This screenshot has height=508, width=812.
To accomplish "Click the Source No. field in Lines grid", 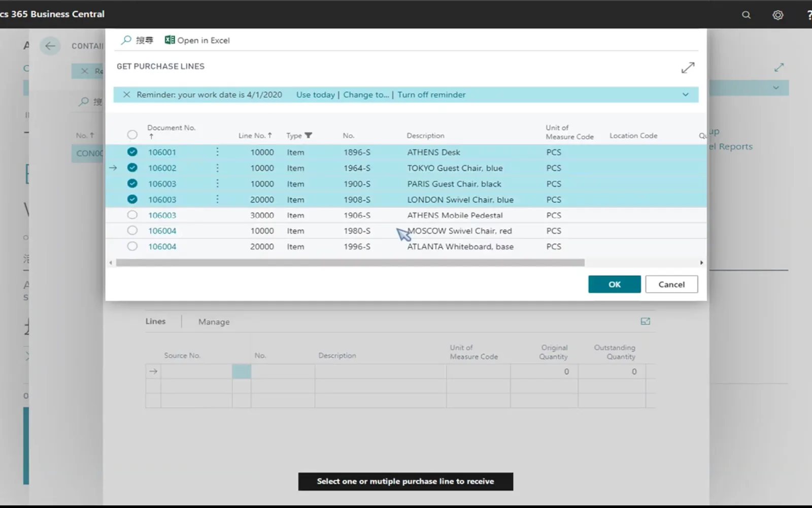I will (x=196, y=371).
